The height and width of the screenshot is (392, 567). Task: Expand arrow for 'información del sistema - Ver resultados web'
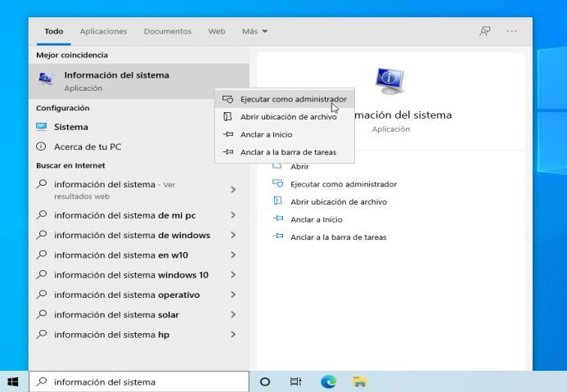point(233,190)
